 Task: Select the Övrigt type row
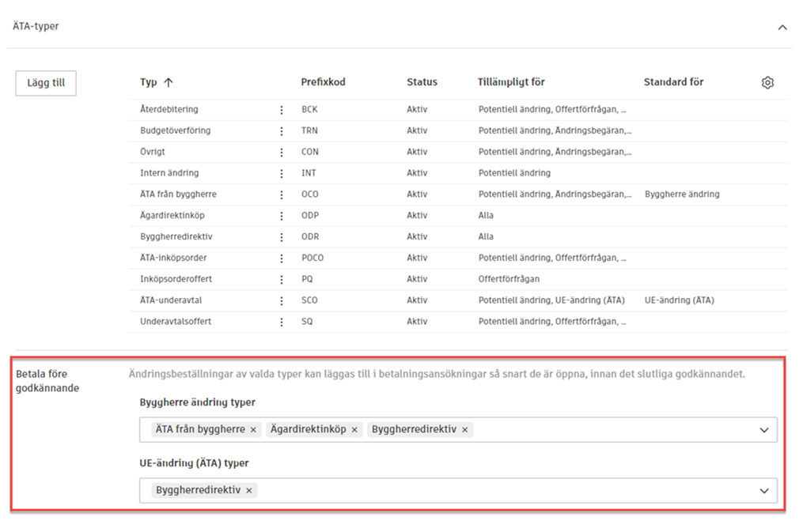click(x=153, y=152)
